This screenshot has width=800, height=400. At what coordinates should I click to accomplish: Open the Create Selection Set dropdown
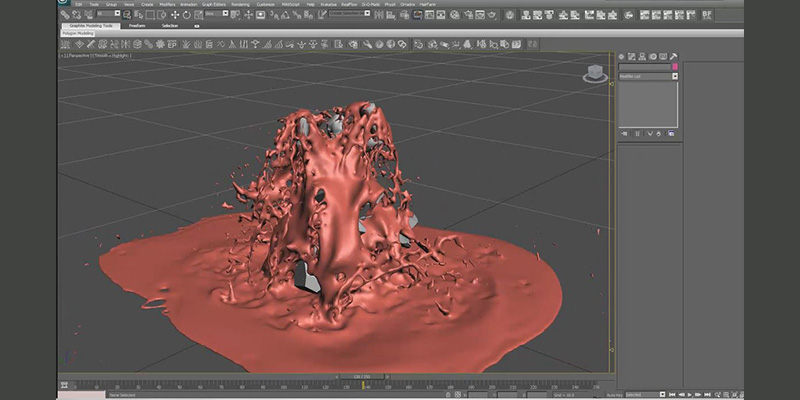point(349,13)
